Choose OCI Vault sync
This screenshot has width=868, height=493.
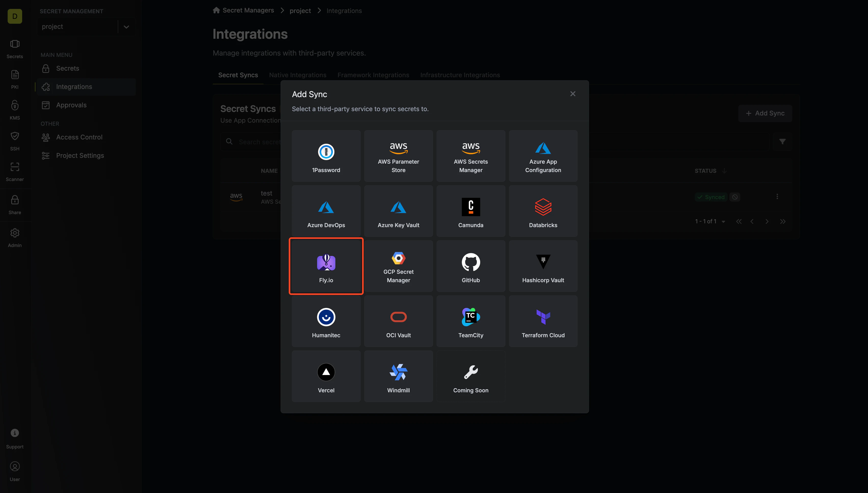(398, 321)
